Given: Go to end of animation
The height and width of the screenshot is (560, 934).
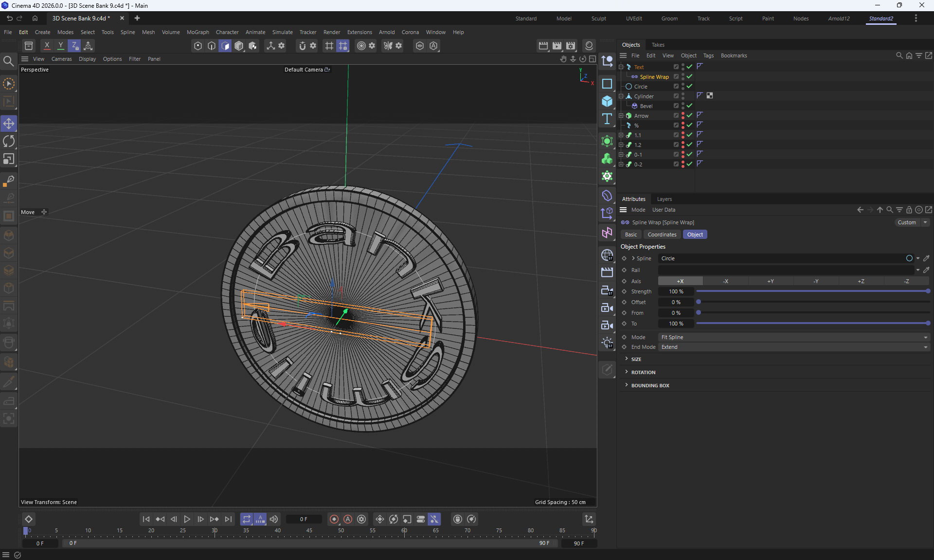Looking at the screenshot, I should point(228,519).
